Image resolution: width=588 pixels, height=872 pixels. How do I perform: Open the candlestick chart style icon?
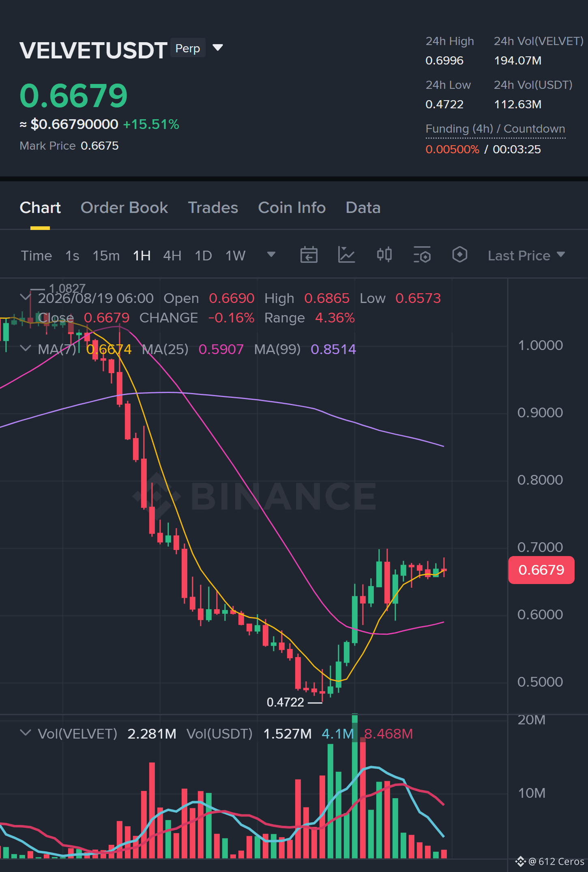point(384,255)
